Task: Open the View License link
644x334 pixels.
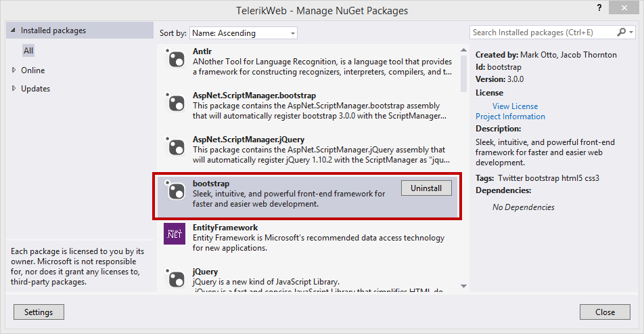Action: click(515, 106)
